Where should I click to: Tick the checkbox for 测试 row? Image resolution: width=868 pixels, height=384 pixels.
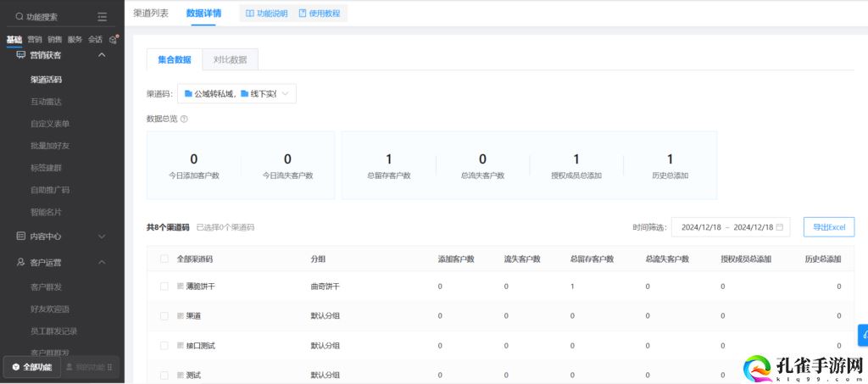click(164, 376)
